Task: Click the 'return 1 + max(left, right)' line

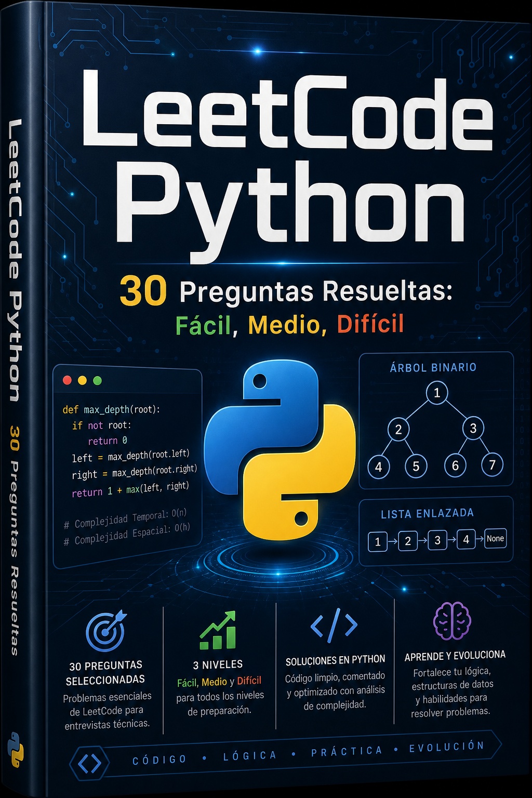Action: (x=130, y=489)
